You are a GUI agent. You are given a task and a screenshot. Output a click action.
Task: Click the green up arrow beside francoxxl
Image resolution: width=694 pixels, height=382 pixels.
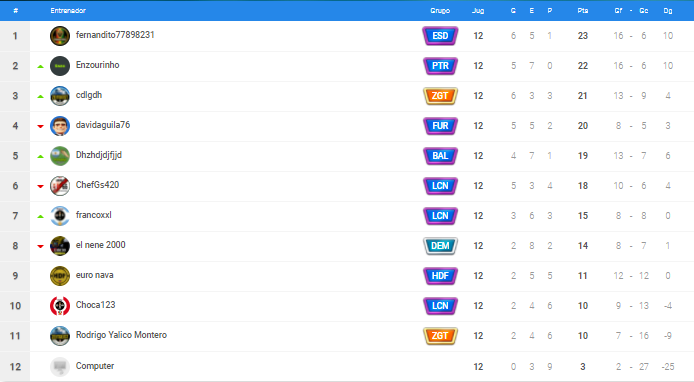(40, 216)
